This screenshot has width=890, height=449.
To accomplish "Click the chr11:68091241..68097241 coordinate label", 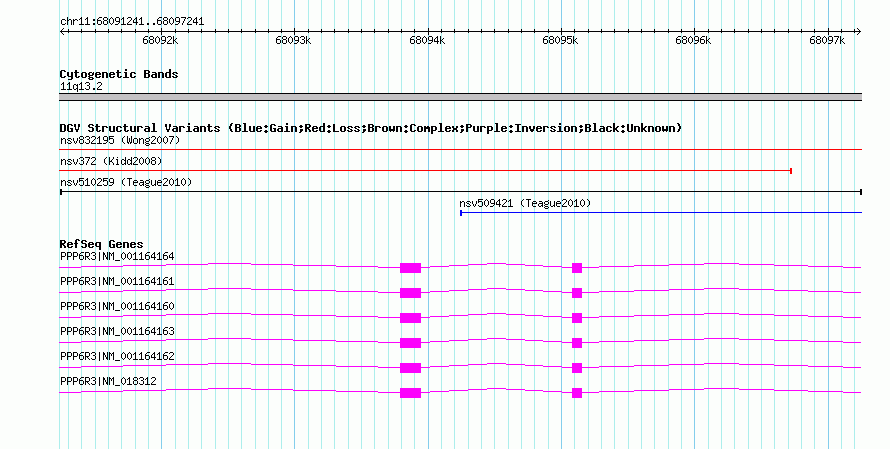I will click(x=132, y=22).
